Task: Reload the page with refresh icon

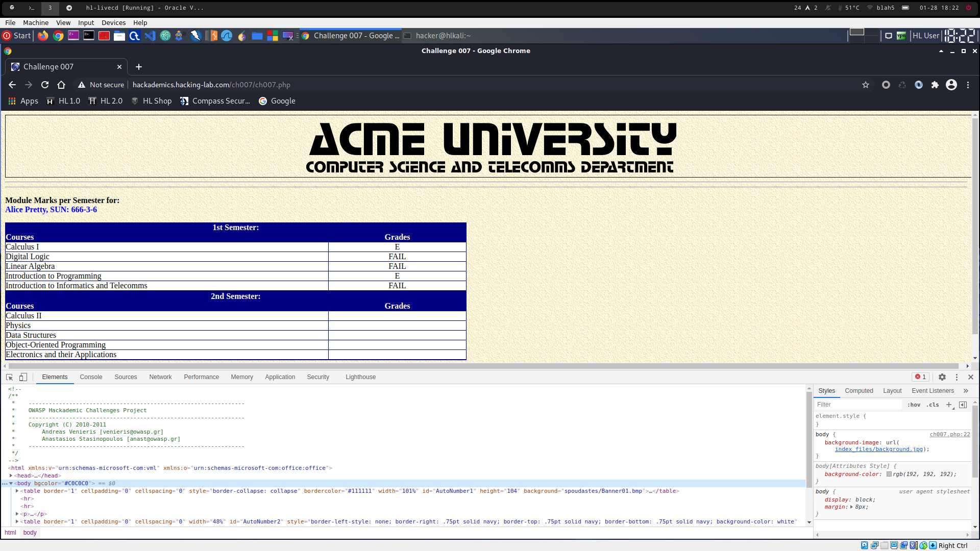Action: click(45, 85)
